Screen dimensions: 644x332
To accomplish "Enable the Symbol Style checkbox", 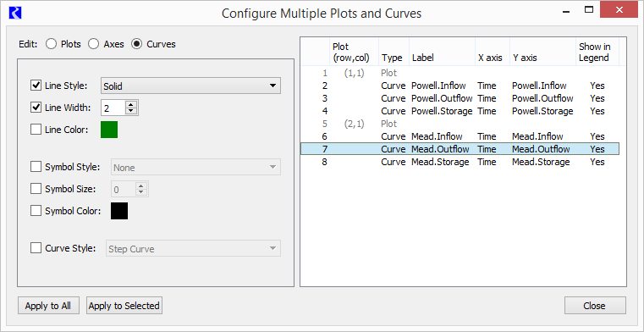I will (x=36, y=167).
